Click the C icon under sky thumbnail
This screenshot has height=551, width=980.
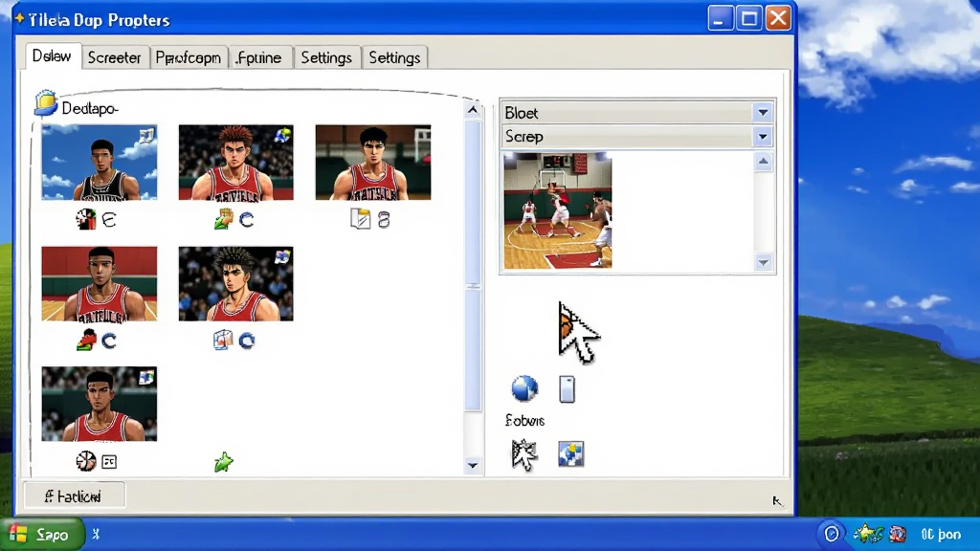tap(109, 220)
